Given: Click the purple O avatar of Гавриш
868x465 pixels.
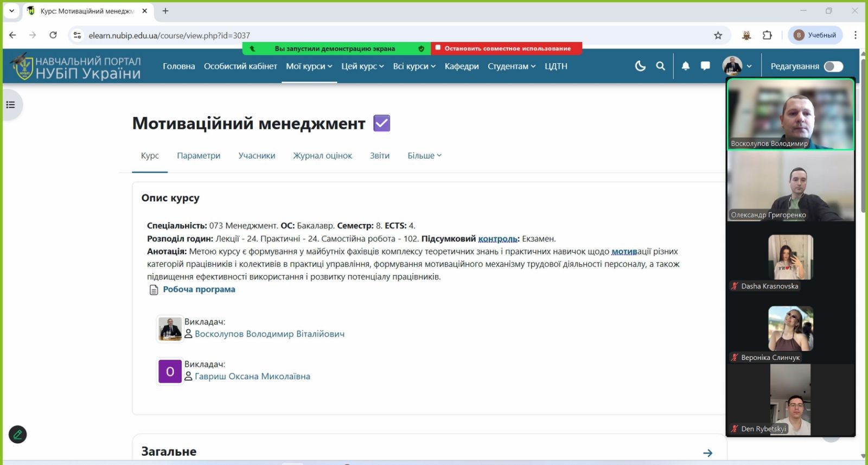Looking at the screenshot, I should pos(170,371).
